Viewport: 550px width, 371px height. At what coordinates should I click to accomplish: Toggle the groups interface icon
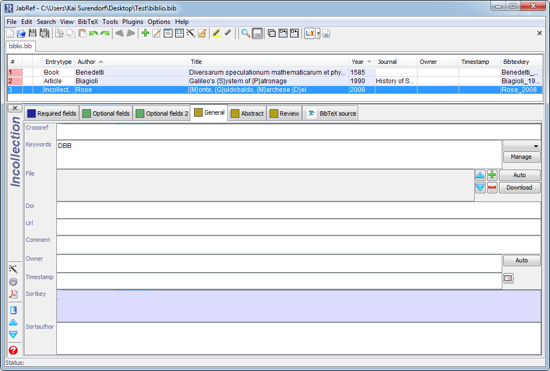pyautogui.click(x=272, y=34)
